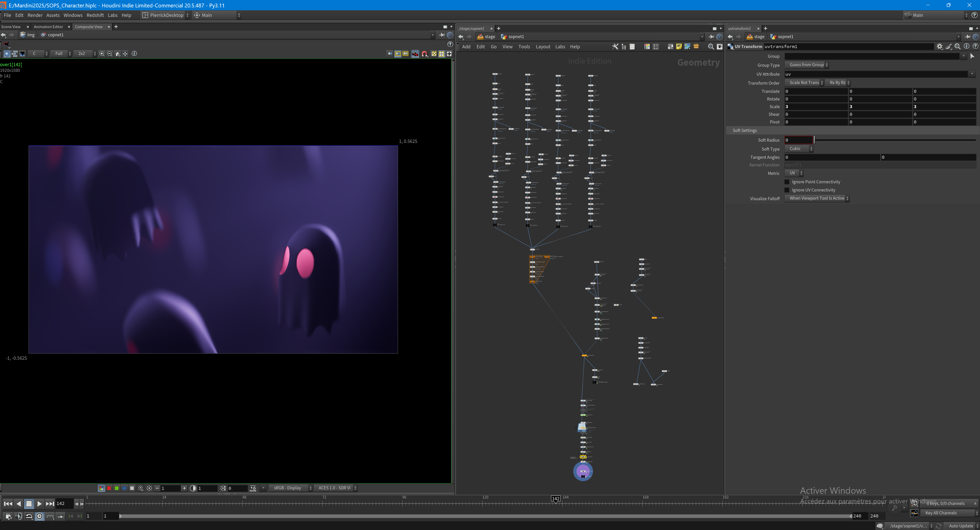Jump to first frame
980x530 pixels.
(8, 504)
